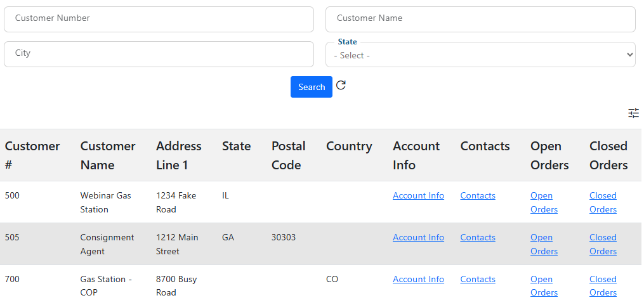This screenshot has width=644, height=305.
Task: Expand the State select dropdown
Action: (480, 55)
